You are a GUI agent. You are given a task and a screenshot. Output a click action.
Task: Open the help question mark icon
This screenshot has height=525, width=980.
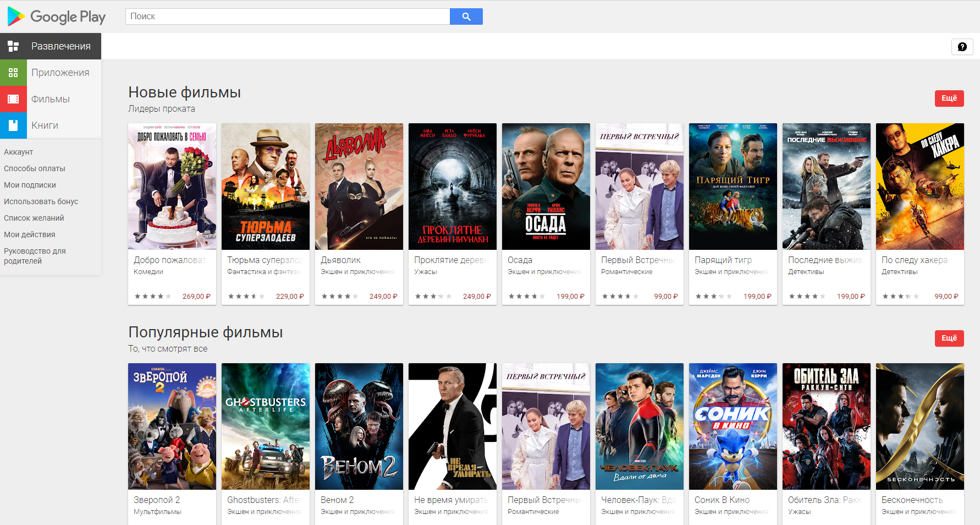pos(962,47)
